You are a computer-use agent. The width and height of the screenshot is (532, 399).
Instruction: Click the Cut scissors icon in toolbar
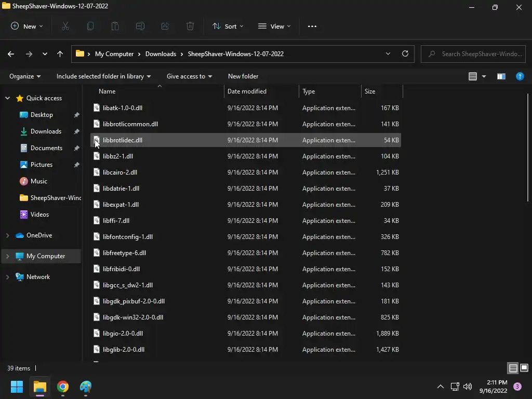pyautogui.click(x=65, y=26)
